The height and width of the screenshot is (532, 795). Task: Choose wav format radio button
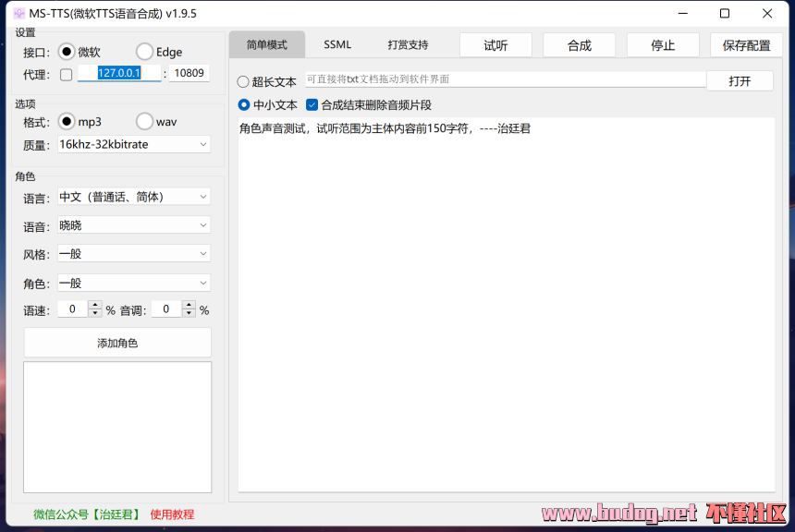tap(144, 122)
